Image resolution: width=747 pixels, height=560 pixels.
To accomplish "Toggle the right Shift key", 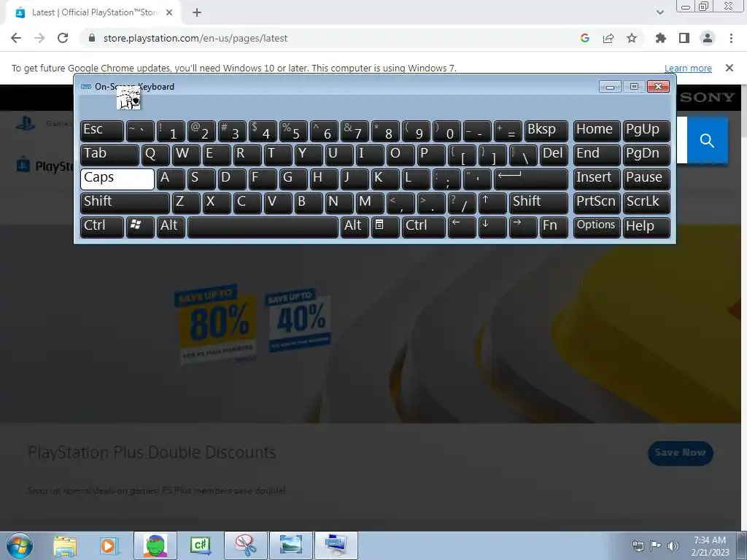I will click(538, 203).
